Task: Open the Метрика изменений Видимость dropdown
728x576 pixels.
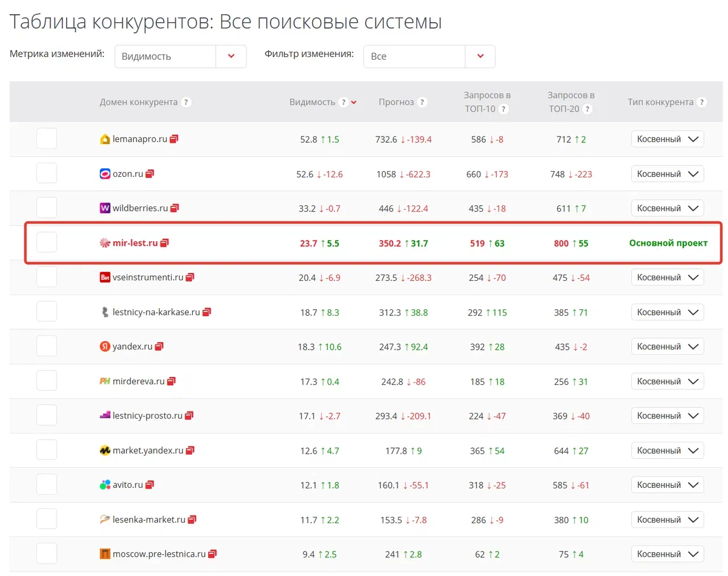Action: (x=180, y=56)
